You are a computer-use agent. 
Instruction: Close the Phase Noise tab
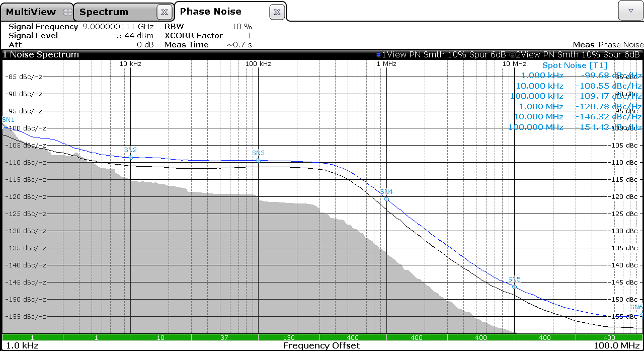click(277, 12)
